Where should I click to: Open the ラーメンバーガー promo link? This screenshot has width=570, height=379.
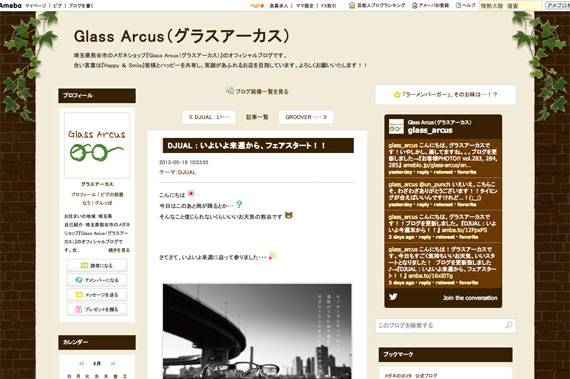coord(449,94)
